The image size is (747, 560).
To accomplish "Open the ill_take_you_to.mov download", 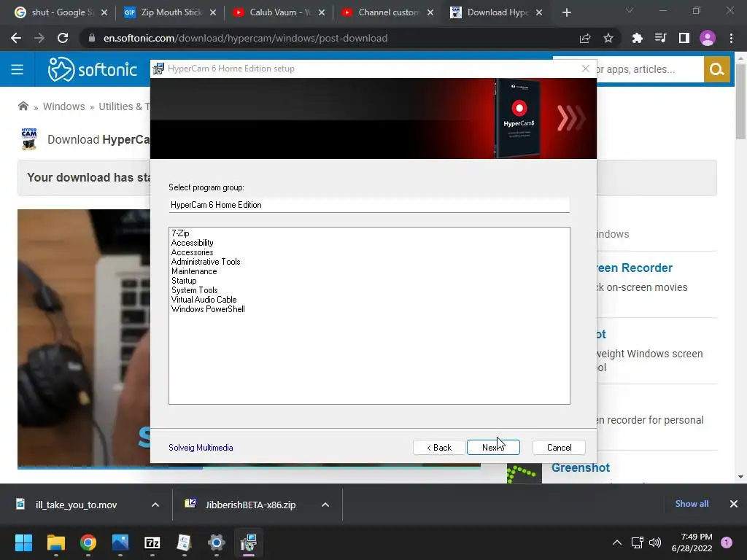I will tap(76, 505).
